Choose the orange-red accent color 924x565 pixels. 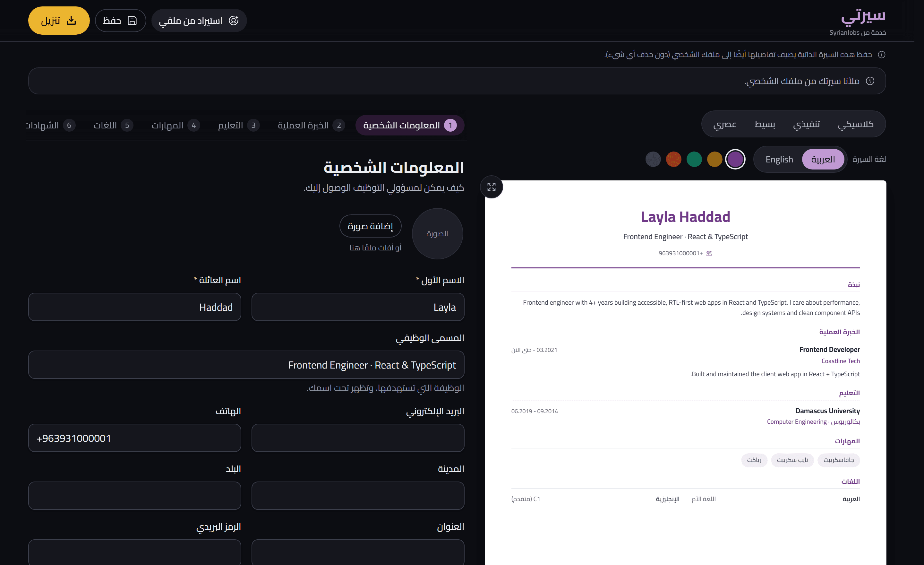tap(673, 160)
